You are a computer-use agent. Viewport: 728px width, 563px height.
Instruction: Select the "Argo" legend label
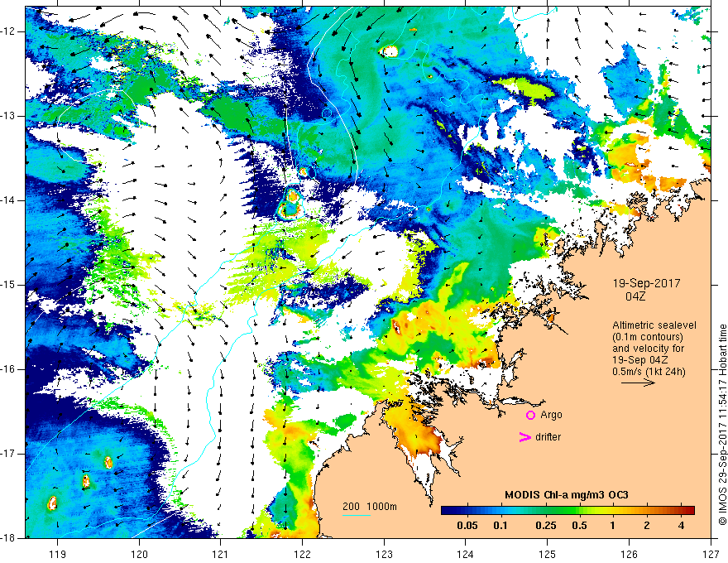pyautogui.click(x=551, y=415)
